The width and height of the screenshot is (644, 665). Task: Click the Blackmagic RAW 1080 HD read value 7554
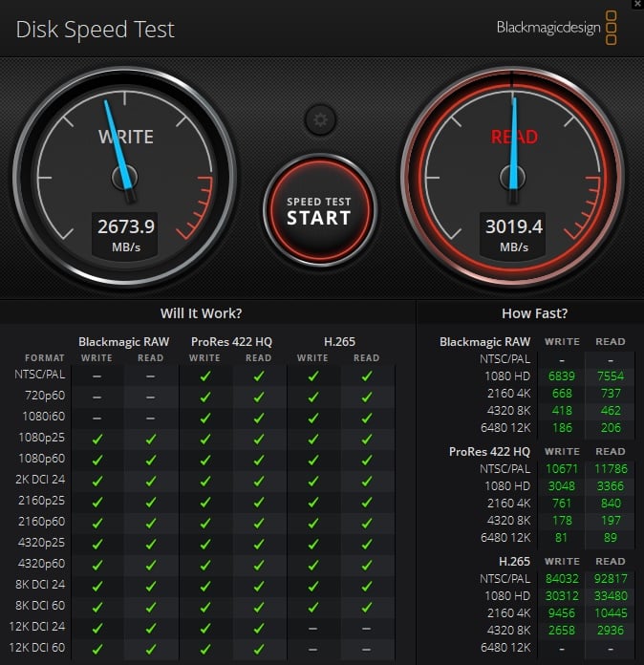click(611, 376)
